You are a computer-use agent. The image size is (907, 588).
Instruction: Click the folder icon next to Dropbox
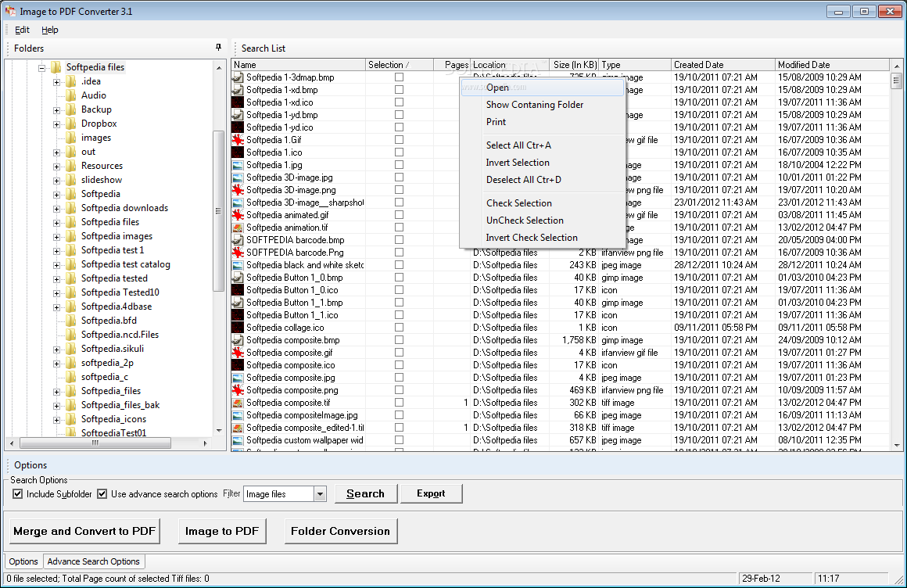71,124
